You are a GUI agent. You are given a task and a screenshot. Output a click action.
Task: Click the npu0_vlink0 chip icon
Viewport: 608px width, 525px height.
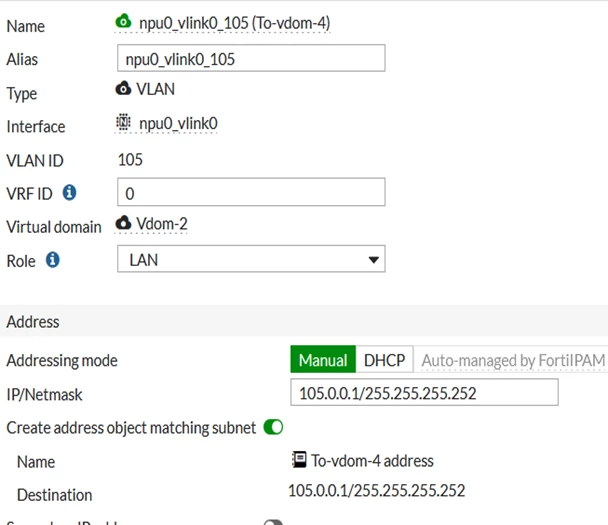pyautogui.click(x=123, y=123)
